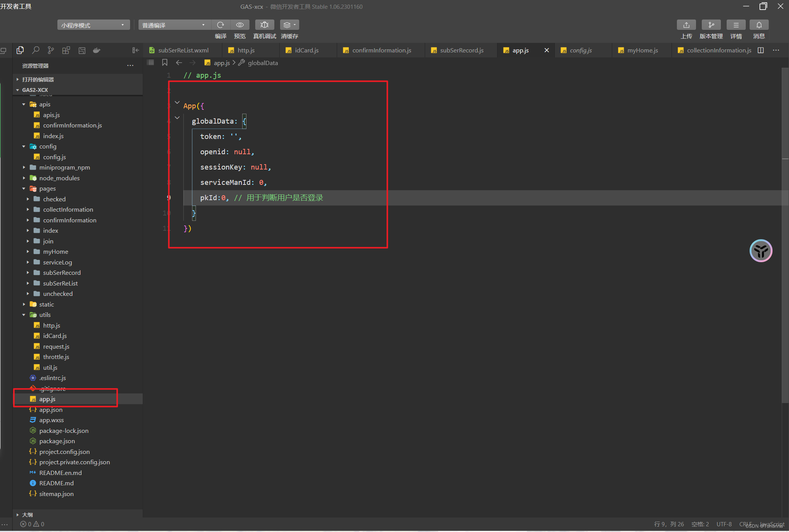789x532 pixels.
Task: Switch to the config.js tab
Action: coord(580,50)
